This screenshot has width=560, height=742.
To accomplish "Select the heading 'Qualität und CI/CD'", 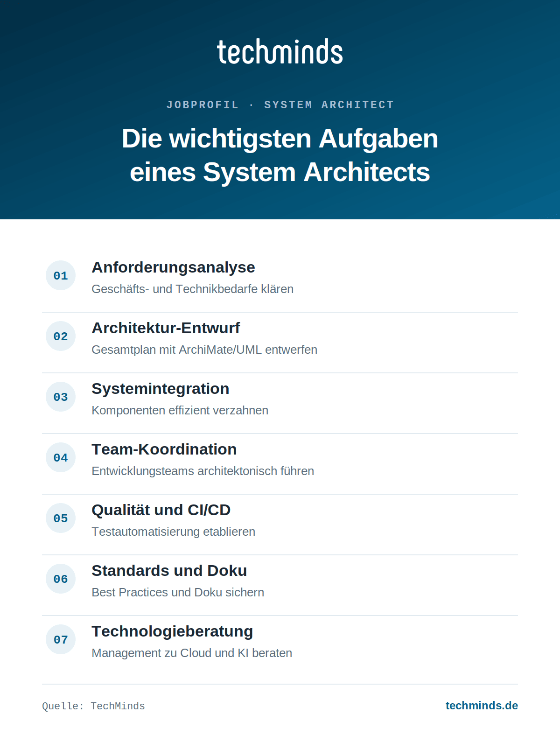I will 161,510.
